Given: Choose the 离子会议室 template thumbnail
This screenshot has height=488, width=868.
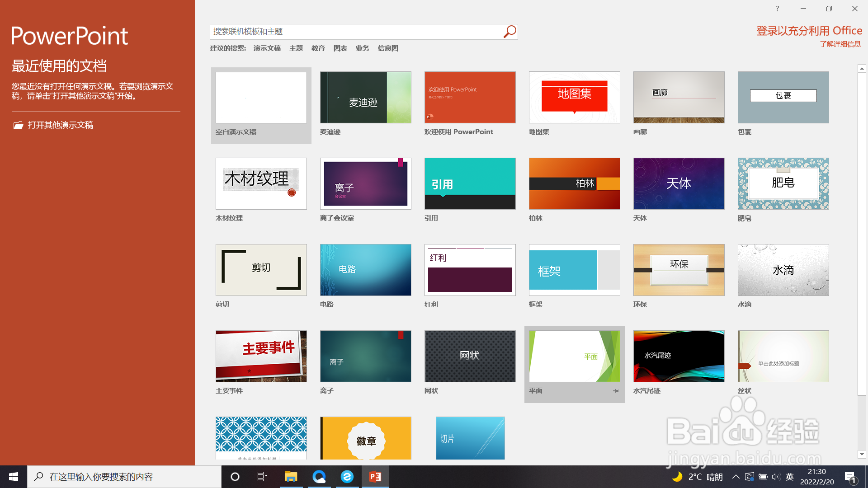Looking at the screenshot, I should tap(366, 184).
